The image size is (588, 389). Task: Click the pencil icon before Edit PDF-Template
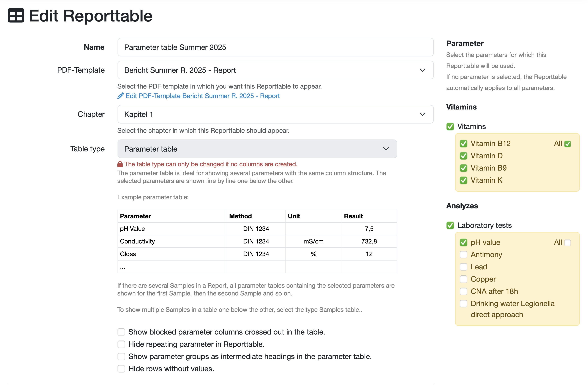(x=120, y=96)
